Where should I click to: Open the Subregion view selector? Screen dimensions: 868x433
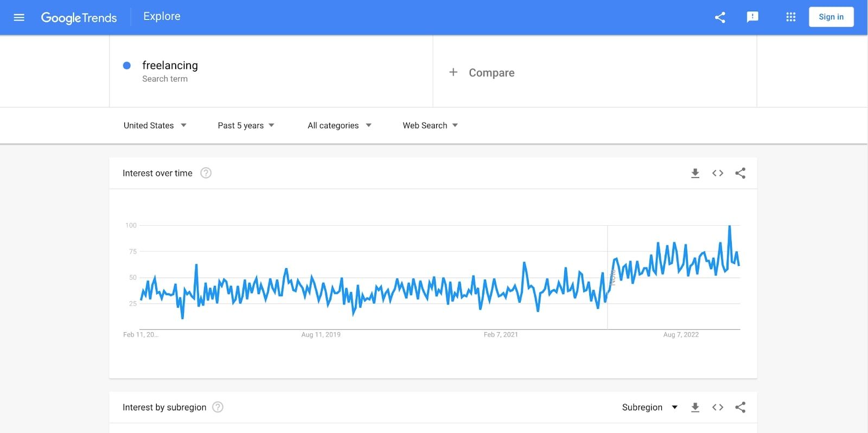(x=649, y=407)
